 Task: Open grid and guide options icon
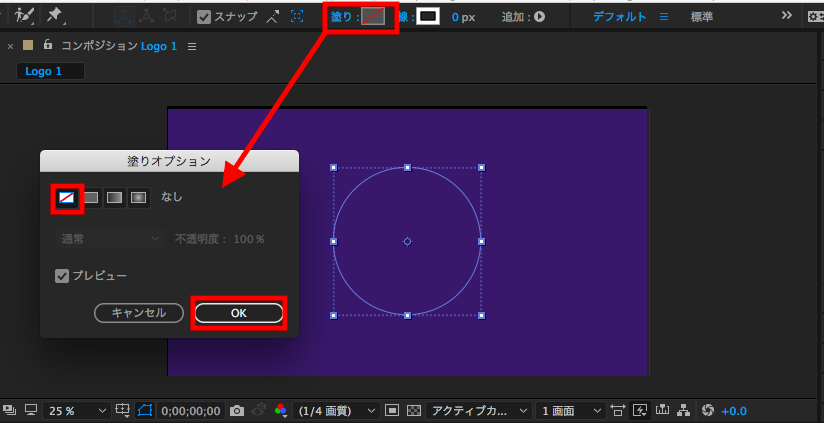click(x=122, y=410)
